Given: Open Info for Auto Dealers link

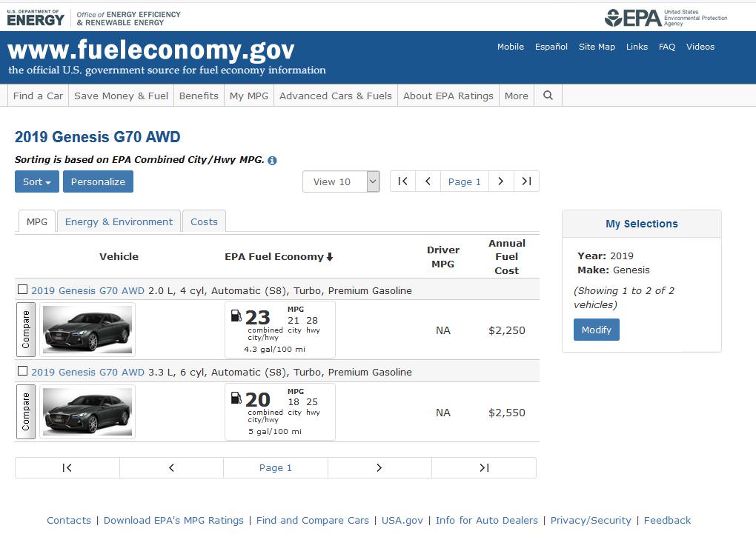Looking at the screenshot, I should click(x=486, y=521).
